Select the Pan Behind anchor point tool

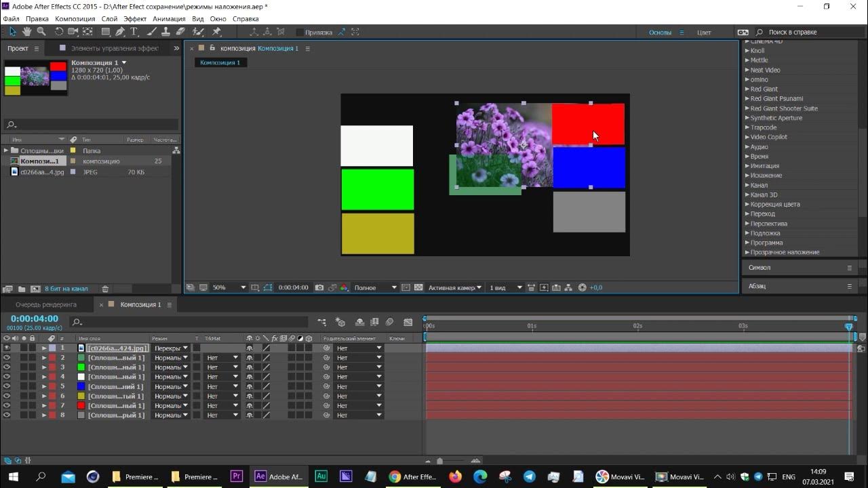[x=88, y=32]
